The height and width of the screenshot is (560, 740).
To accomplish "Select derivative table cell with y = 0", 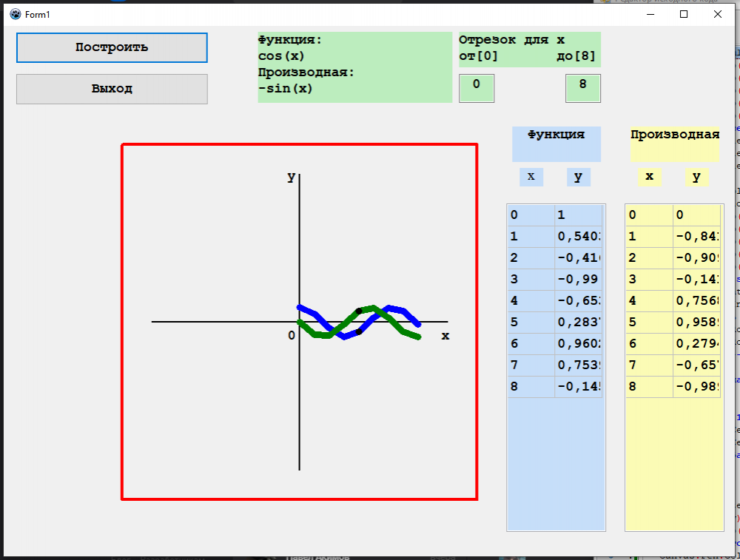I will (x=696, y=215).
